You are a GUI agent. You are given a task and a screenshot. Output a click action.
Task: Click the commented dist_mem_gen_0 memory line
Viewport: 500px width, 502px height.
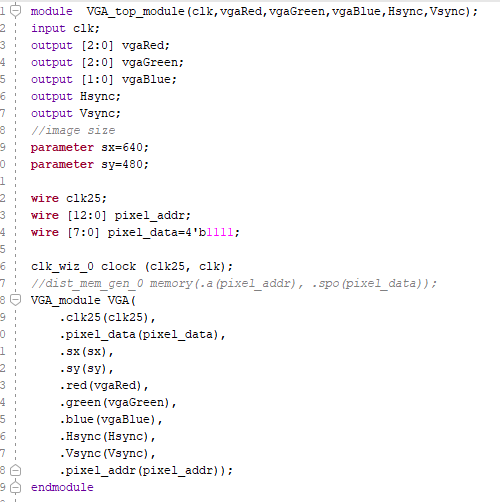tap(234, 283)
